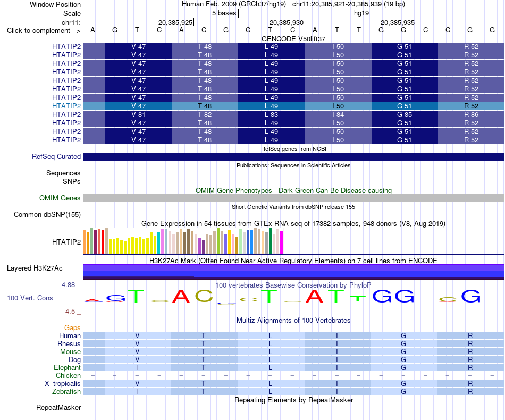Click the Scale label
505x420 pixels.
coord(72,13)
